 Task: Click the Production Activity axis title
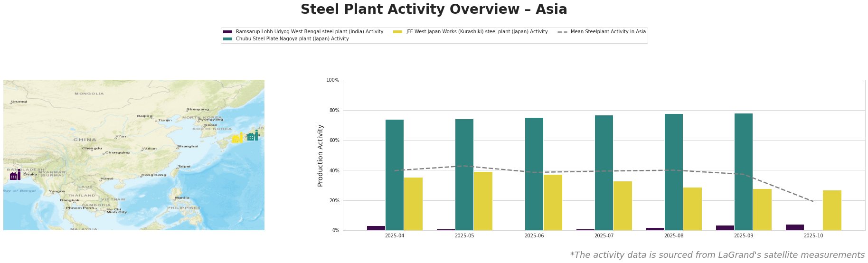pyautogui.click(x=321, y=155)
